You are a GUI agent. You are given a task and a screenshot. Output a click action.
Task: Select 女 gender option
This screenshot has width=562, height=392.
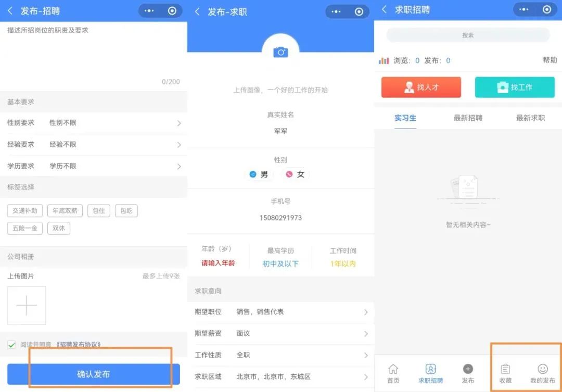coord(295,174)
